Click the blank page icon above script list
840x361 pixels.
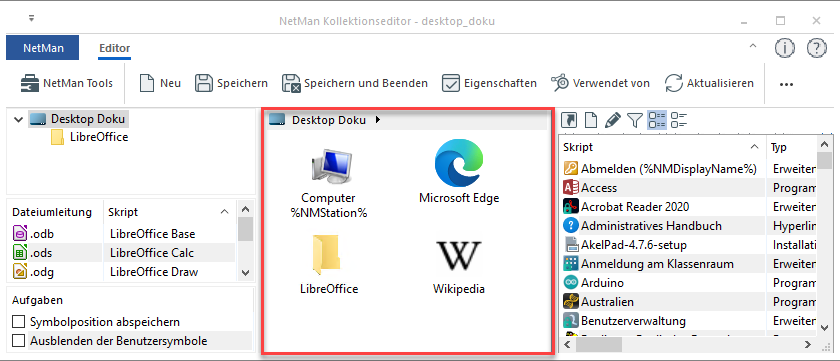pyautogui.click(x=590, y=120)
